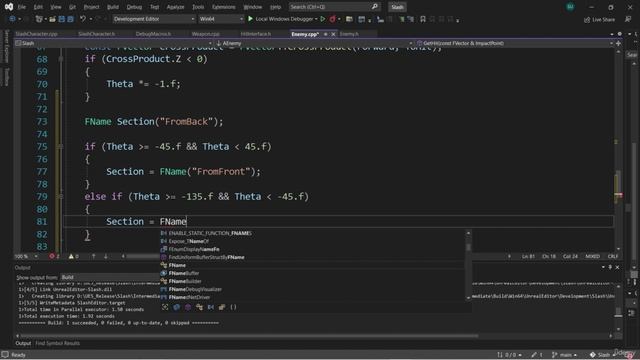Open the Win64 platform dropdown
Viewport: 640px width, 360px height.
coord(221,19)
